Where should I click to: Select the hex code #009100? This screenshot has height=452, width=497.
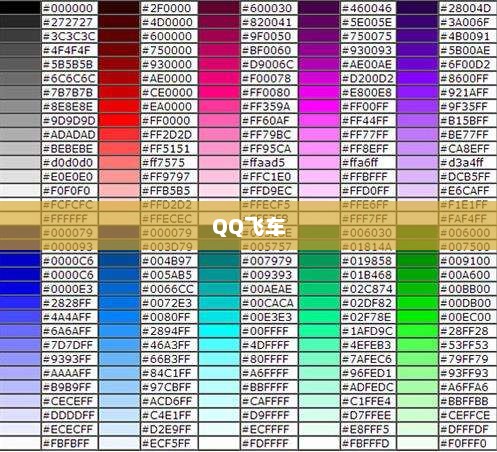(x=466, y=261)
